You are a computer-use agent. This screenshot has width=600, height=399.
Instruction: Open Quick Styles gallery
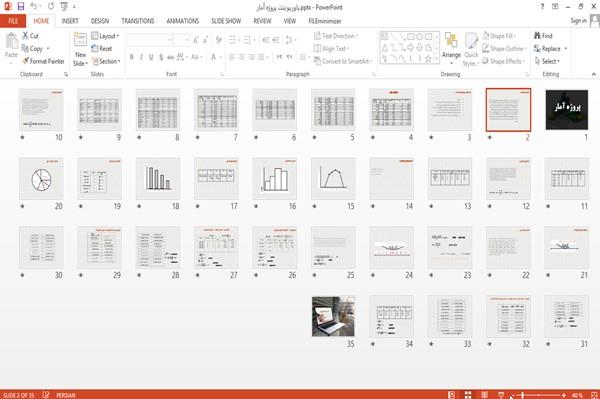[471, 49]
